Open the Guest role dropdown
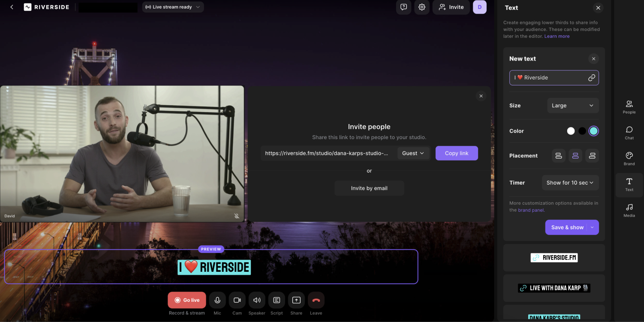The height and width of the screenshot is (322, 644). pyautogui.click(x=413, y=153)
